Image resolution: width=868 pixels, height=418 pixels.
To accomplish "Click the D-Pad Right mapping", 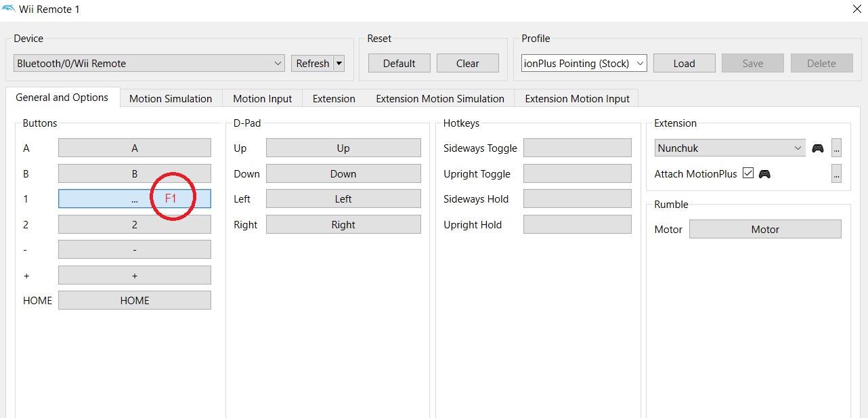I will click(x=343, y=224).
